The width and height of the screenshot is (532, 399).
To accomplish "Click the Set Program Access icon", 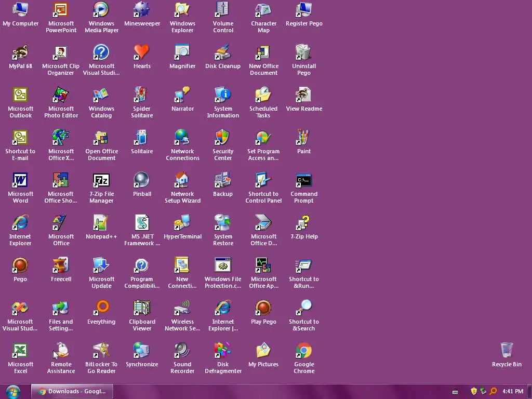I will click(x=263, y=138).
